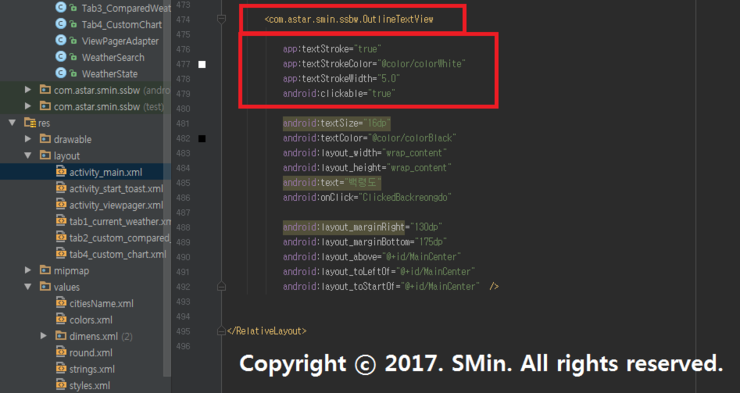The height and width of the screenshot is (393, 740).
Task: Click XML file icon beside round.xml
Action: click(x=61, y=352)
